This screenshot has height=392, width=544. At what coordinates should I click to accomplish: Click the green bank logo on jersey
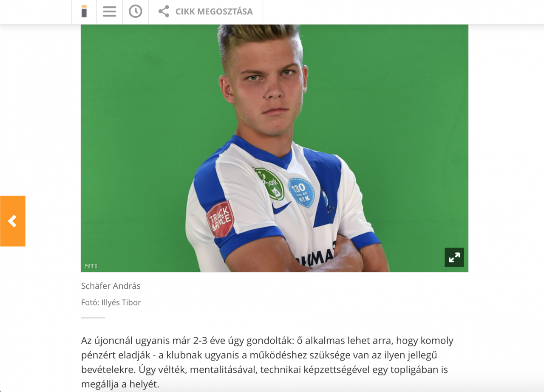click(x=270, y=184)
